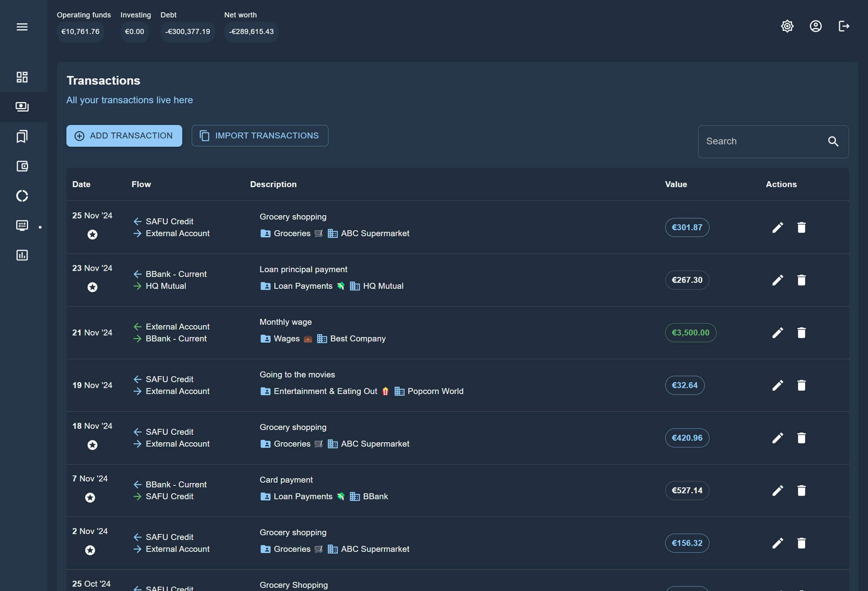Edit the 25 Nov grocery shopping transaction

(777, 227)
